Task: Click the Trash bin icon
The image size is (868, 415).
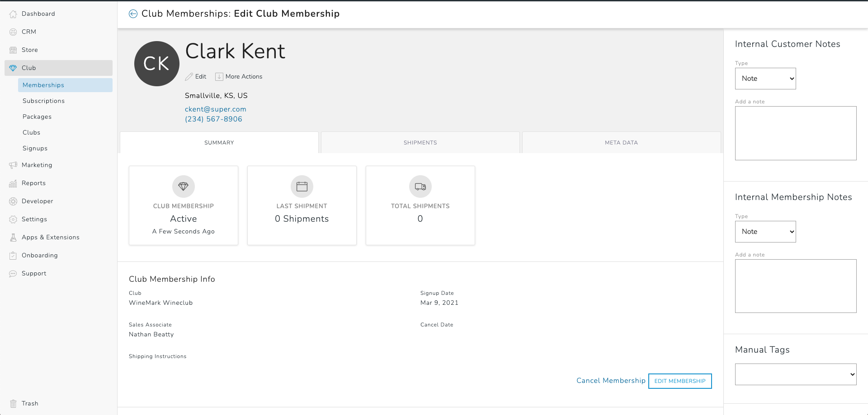Action: point(13,404)
